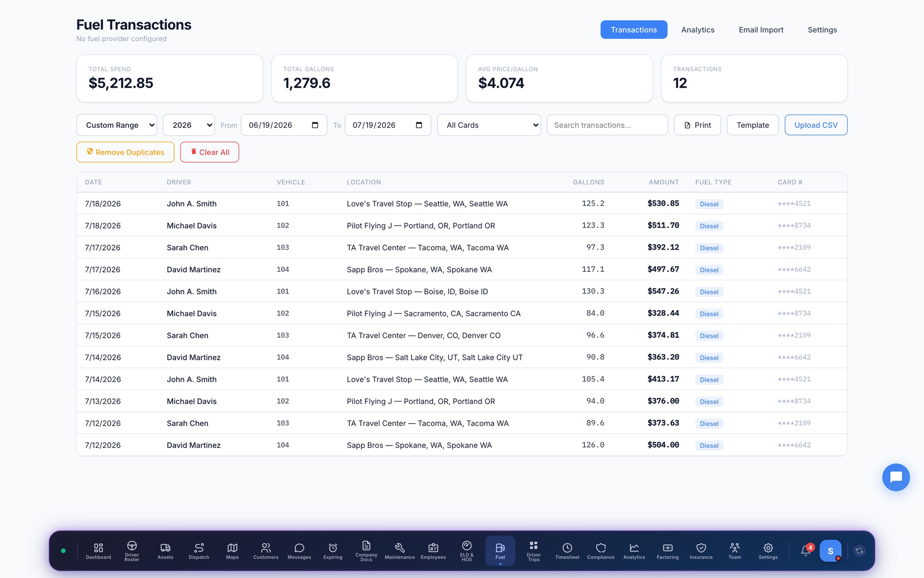Screen dimensions: 924x578
Task: Open the Expiring alarm icon
Action: (333, 551)
